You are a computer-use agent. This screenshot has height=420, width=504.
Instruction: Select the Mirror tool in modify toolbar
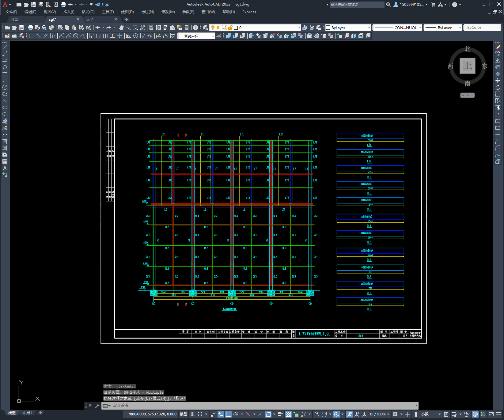pos(498,60)
